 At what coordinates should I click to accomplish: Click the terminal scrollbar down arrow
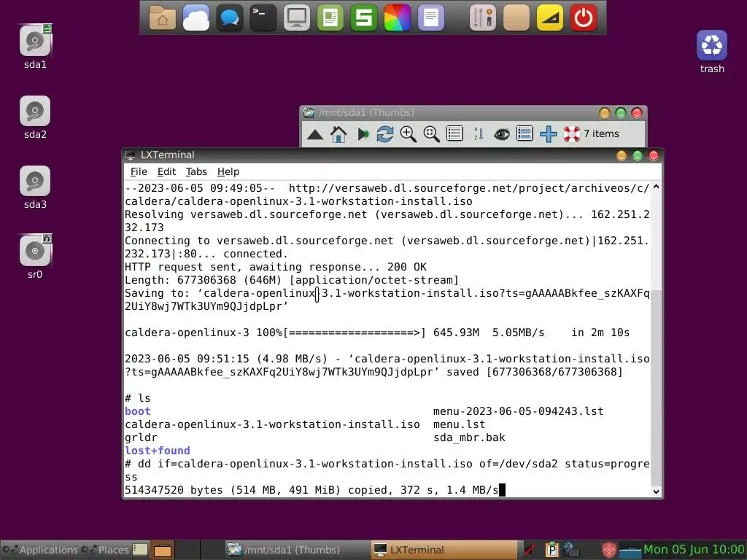point(656,491)
